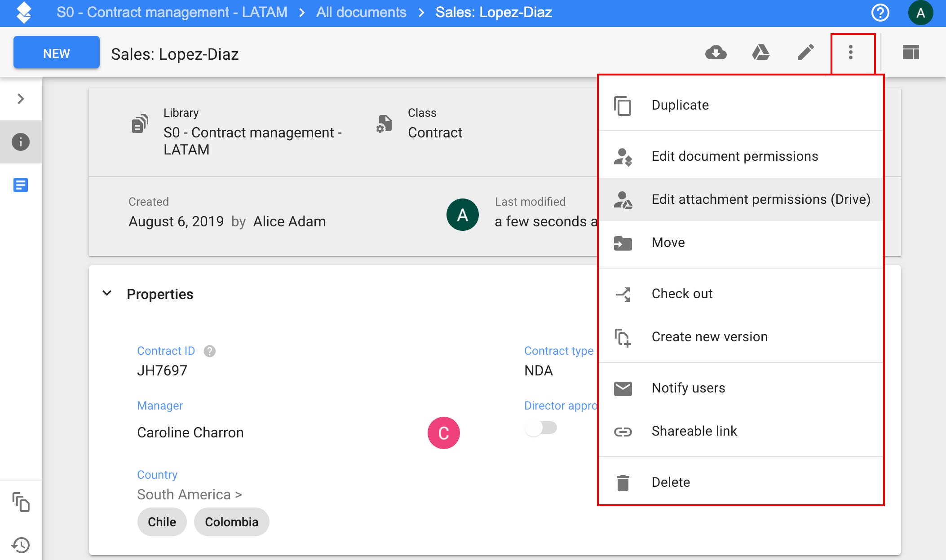
Task: Click the NEW button
Action: (x=57, y=53)
